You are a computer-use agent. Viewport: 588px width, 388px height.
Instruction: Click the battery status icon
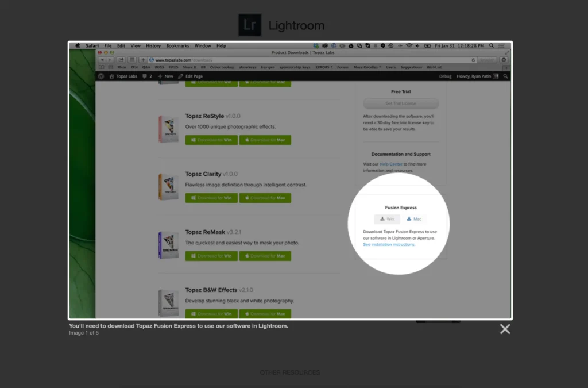click(427, 46)
